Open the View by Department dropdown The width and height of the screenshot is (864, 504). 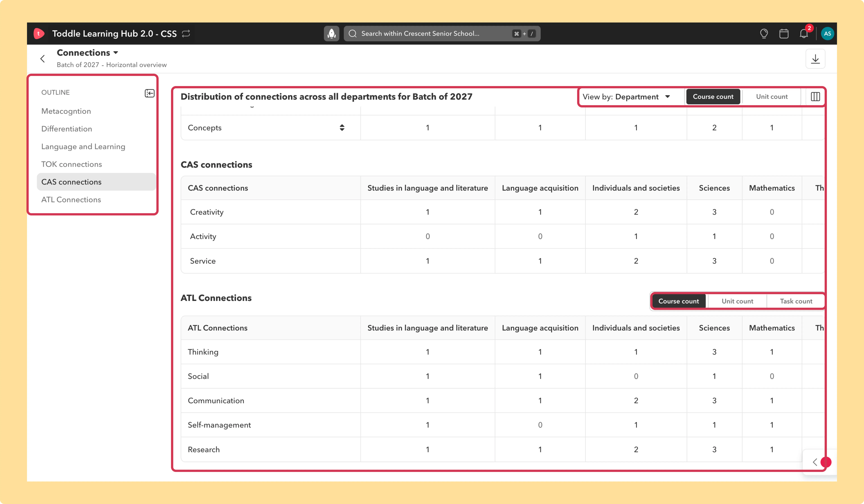(626, 97)
